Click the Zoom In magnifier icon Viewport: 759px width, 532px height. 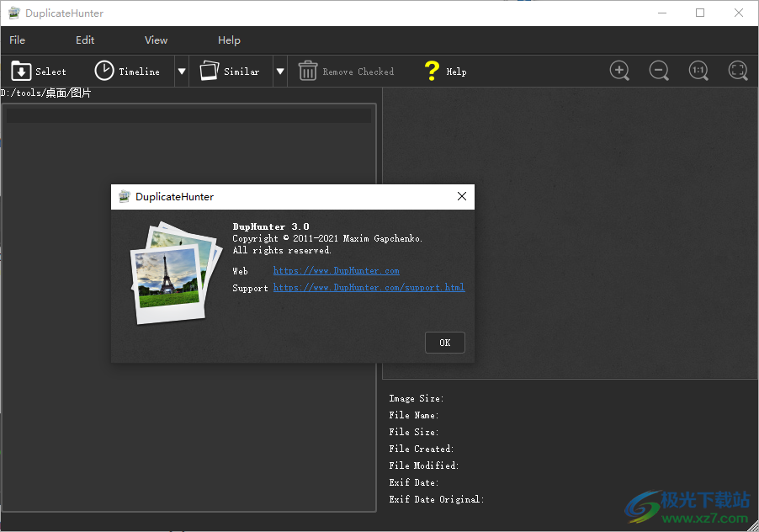click(x=619, y=71)
